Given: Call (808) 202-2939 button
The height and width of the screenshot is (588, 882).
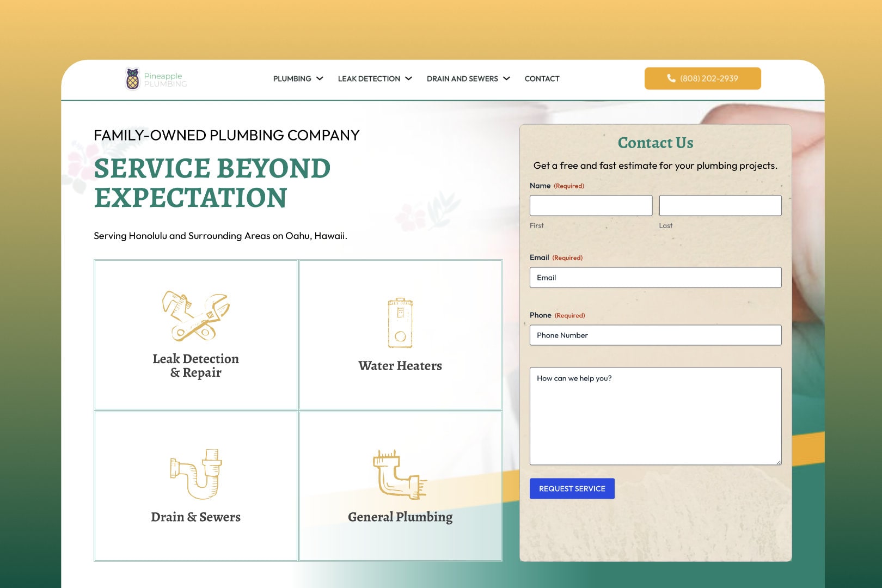Looking at the screenshot, I should tap(703, 78).
